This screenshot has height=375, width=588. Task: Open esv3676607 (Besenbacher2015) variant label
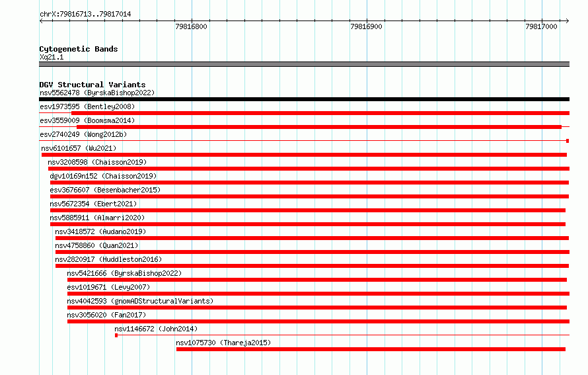pos(105,190)
